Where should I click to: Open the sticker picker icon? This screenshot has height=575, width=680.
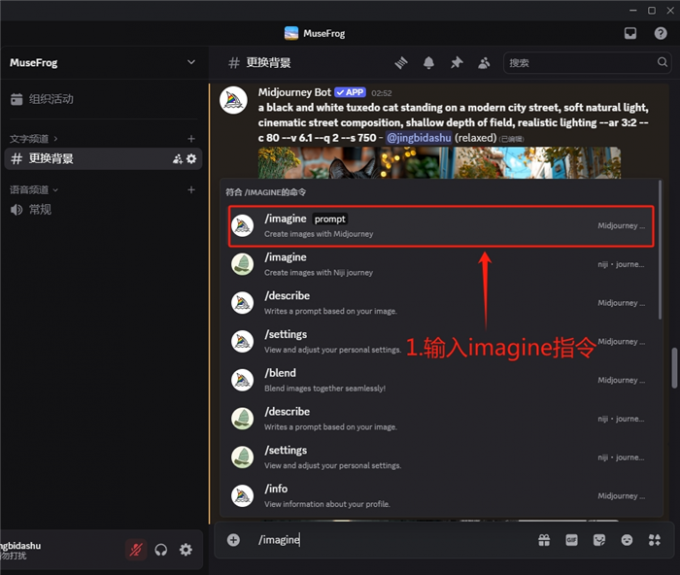pos(599,540)
